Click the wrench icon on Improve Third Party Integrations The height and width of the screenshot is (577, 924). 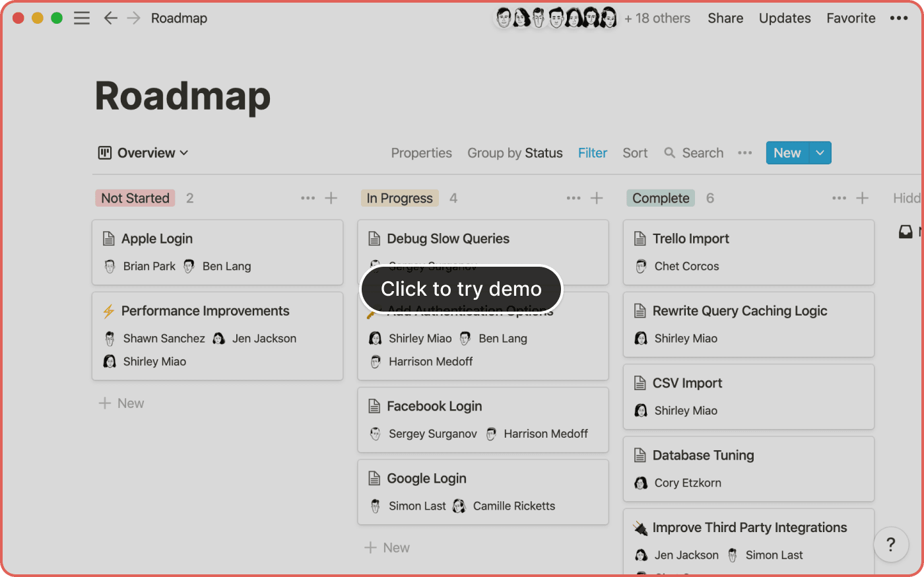coord(638,527)
